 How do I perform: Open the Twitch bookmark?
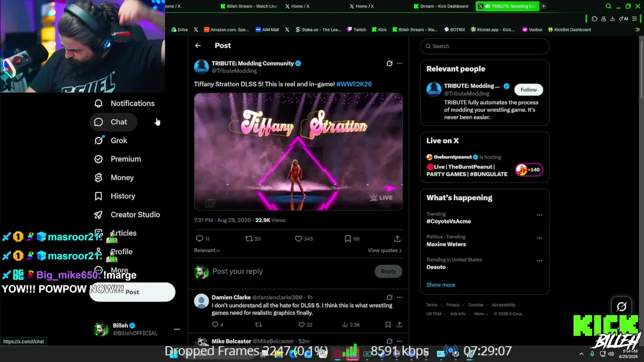point(356,30)
